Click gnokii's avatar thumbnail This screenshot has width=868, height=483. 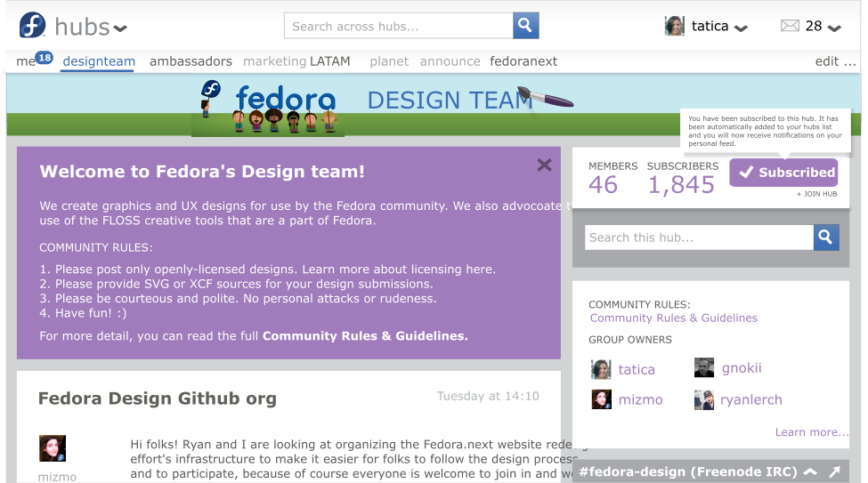[704, 368]
